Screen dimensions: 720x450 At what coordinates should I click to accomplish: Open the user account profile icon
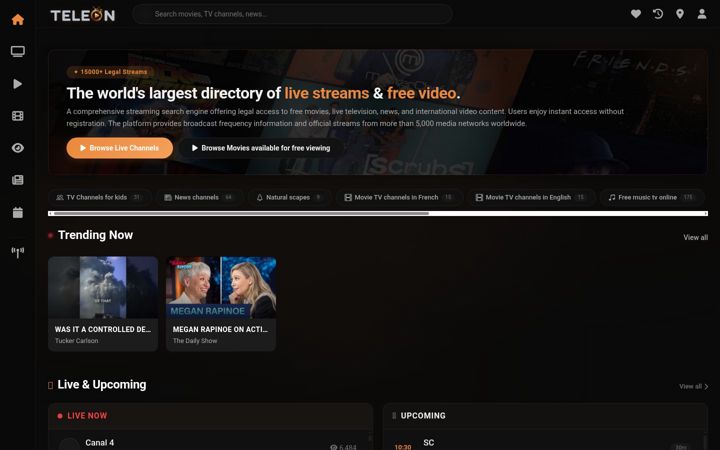[x=702, y=14]
